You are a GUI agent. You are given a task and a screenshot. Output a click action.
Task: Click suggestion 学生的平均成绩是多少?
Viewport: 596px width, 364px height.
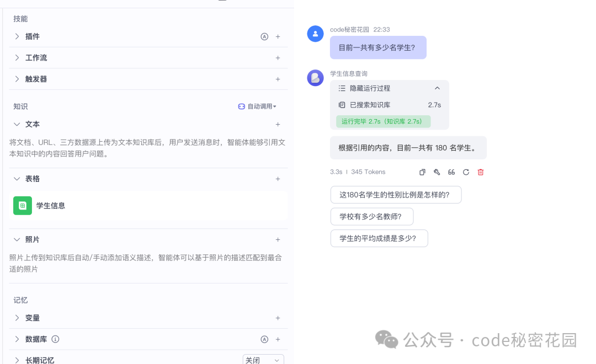pyautogui.click(x=379, y=238)
